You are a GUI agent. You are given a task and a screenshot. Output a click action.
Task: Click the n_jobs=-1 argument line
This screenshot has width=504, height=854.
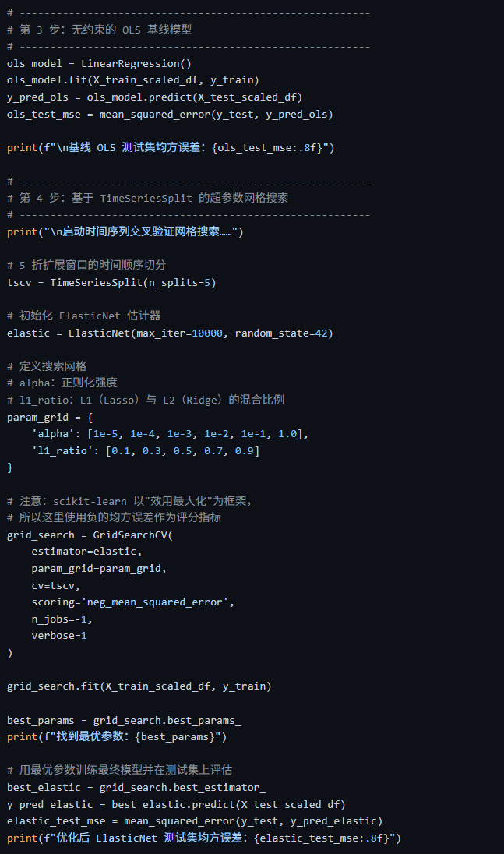coord(62,619)
